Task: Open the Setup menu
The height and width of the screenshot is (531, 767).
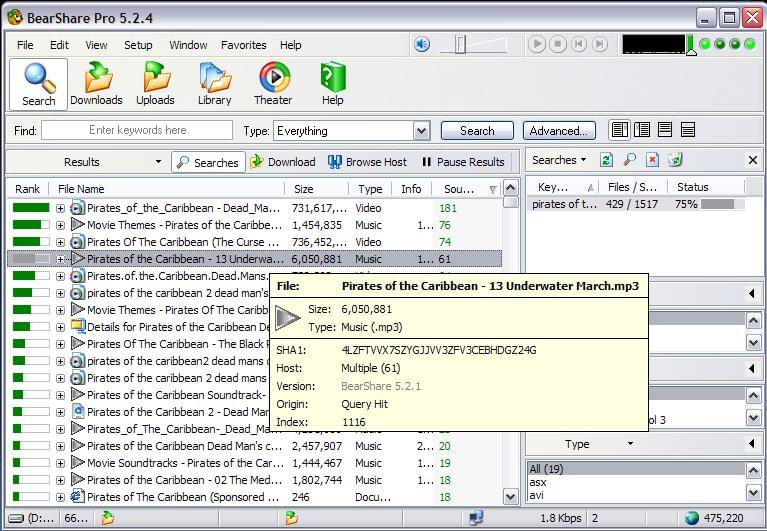Action: pos(138,45)
